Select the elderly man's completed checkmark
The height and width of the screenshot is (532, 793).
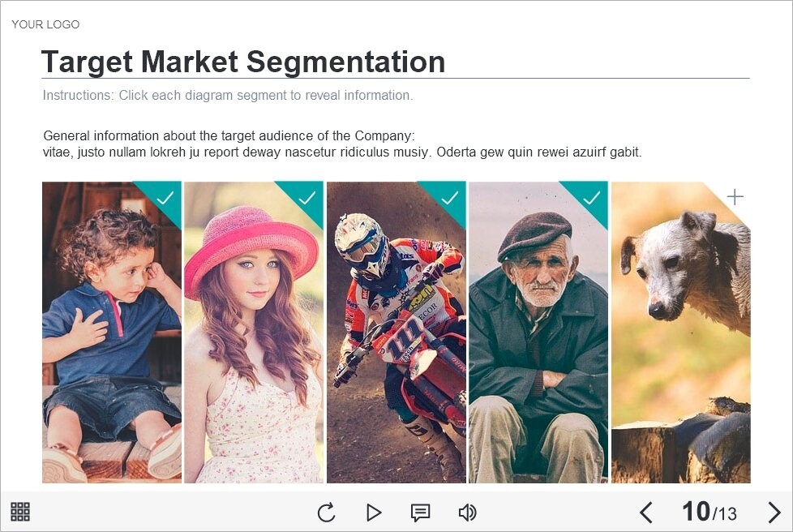click(592, 197)
